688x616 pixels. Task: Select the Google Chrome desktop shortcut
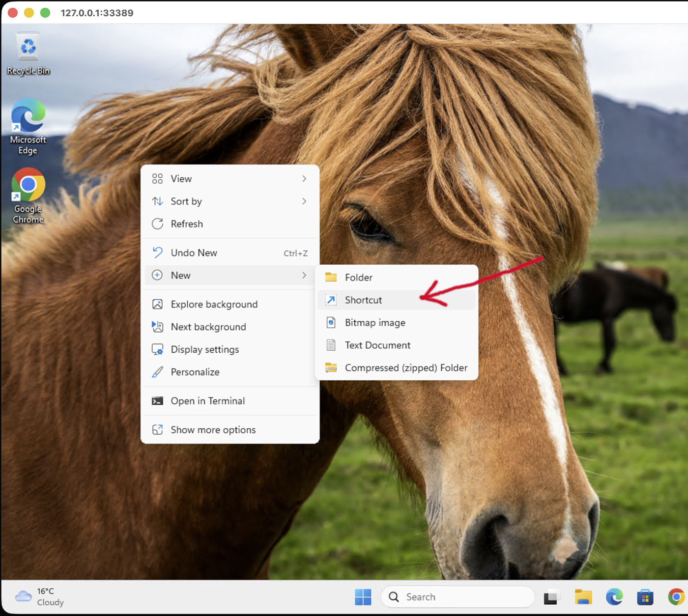click(28, 196)
